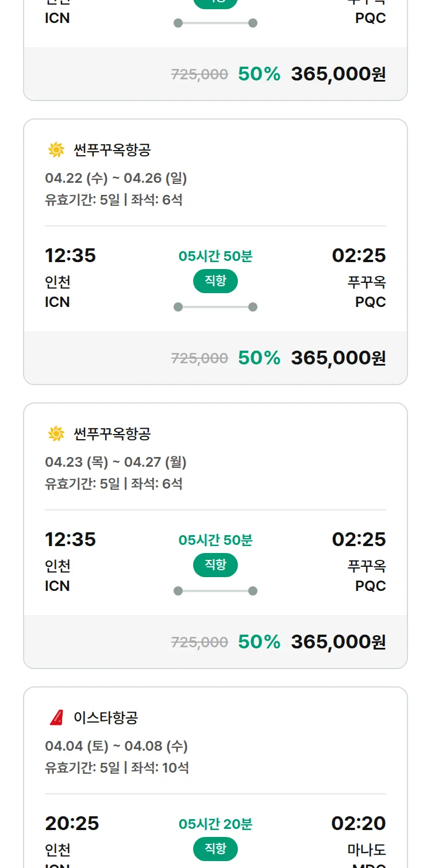
Task: Select the 365,000원 price on the 04.23 flight
Action: 338,642
